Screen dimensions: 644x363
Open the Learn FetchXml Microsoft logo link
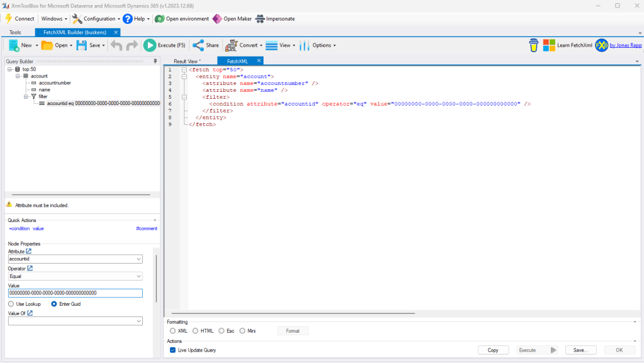tap(549, 45)
